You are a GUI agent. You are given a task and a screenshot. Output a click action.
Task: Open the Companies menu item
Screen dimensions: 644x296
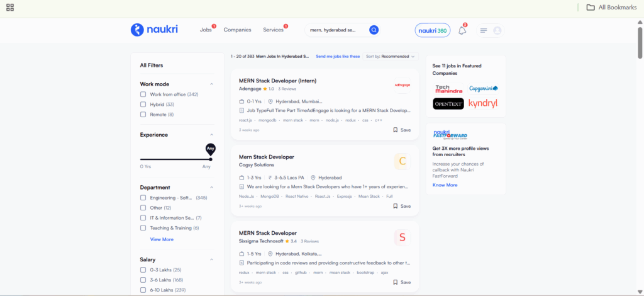point(237,30)
